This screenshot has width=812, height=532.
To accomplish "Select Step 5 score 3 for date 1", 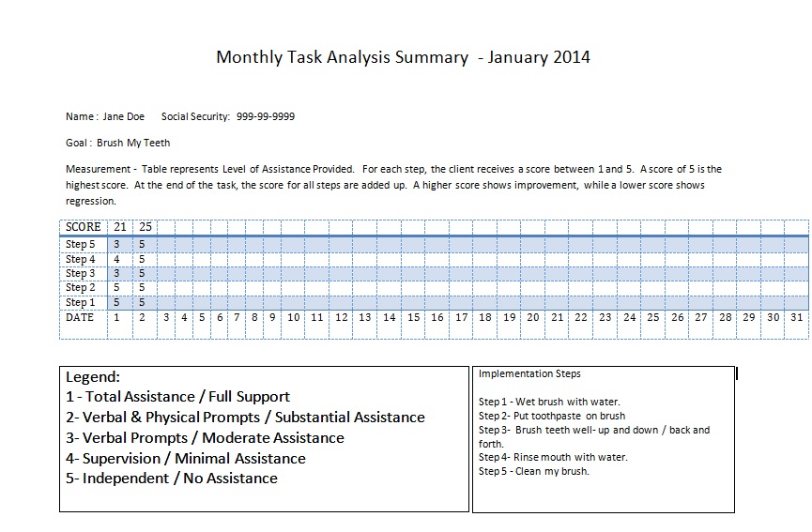I will point(116,244).
